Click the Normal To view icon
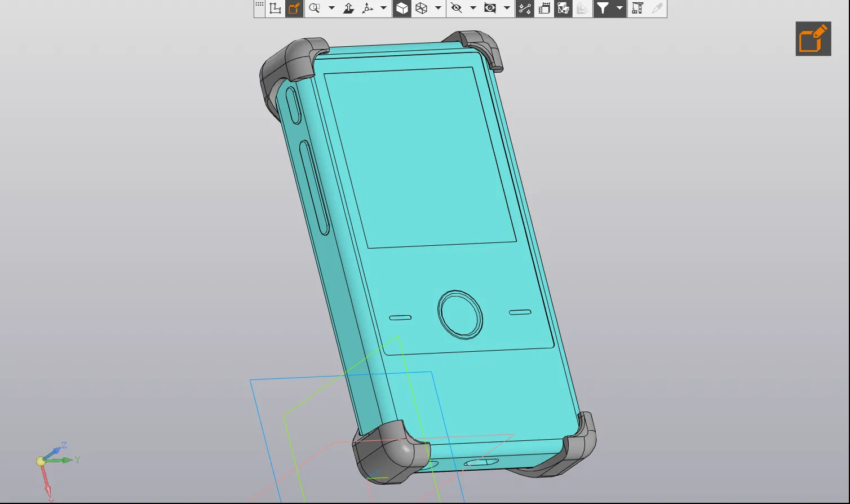Screen dimensions: 850x504 click(x=348, y=8)
